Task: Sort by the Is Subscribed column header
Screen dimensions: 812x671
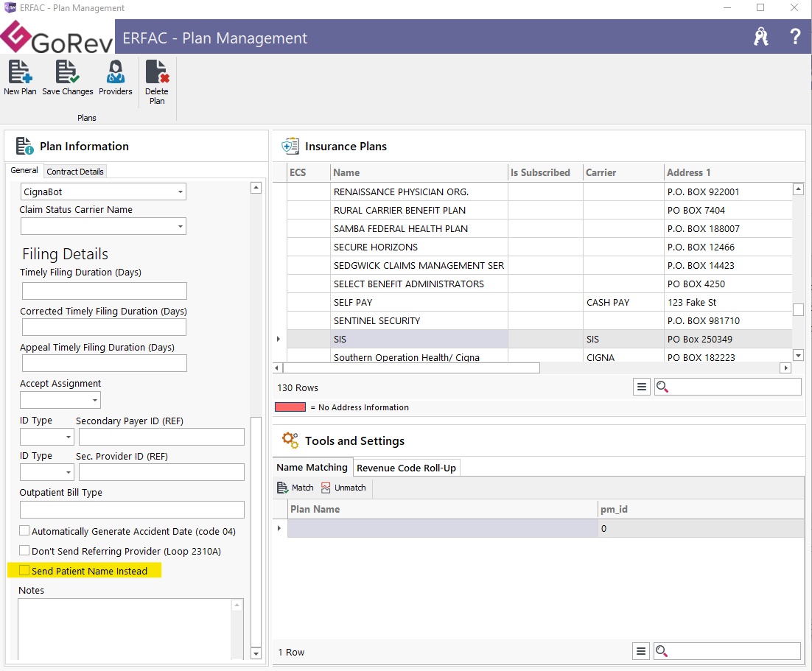Action: coord(545,172)
